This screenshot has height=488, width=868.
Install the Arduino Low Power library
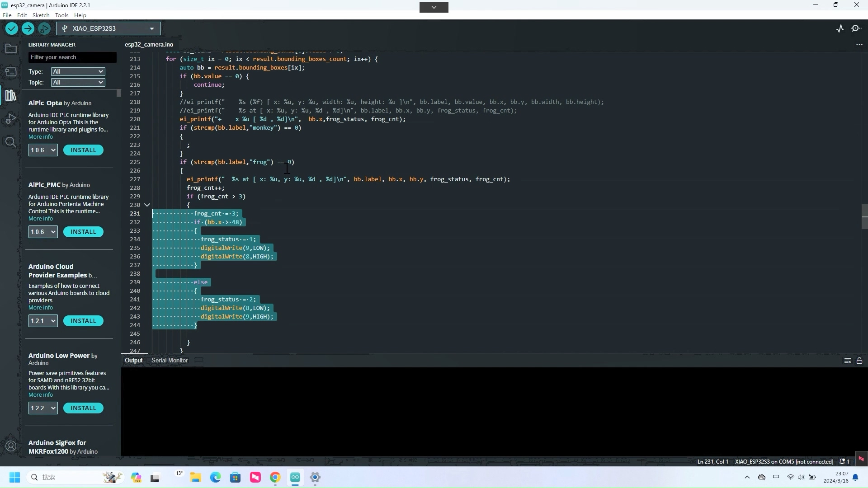[x=83, y=408]
